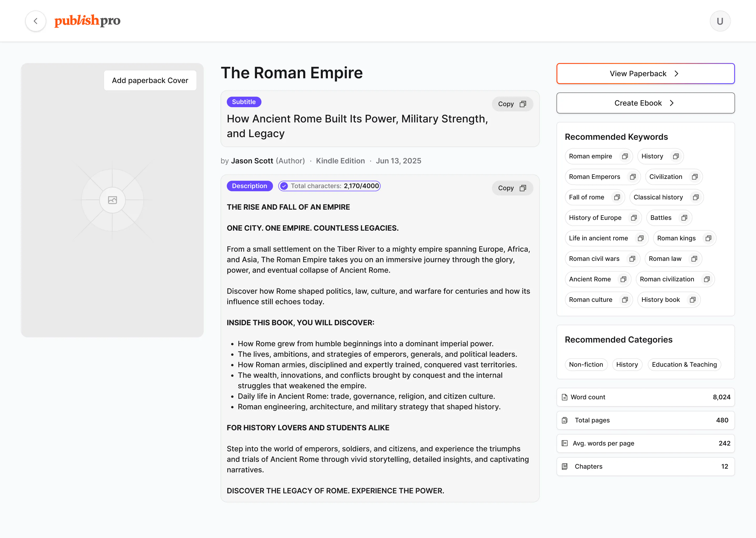Copy the 'History book' keyword icon

tap(692, 300)
